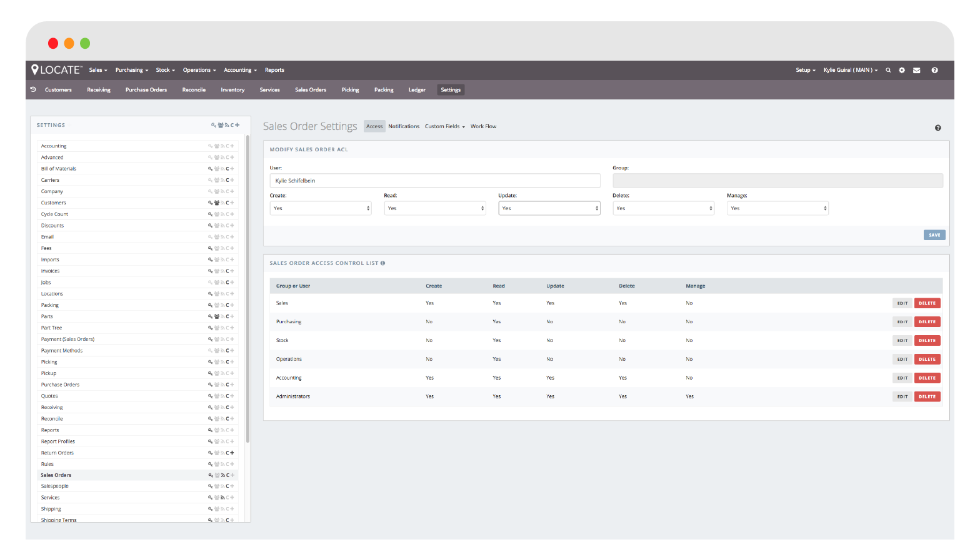
Task: Click the Group input field
Action: (777, 181)
